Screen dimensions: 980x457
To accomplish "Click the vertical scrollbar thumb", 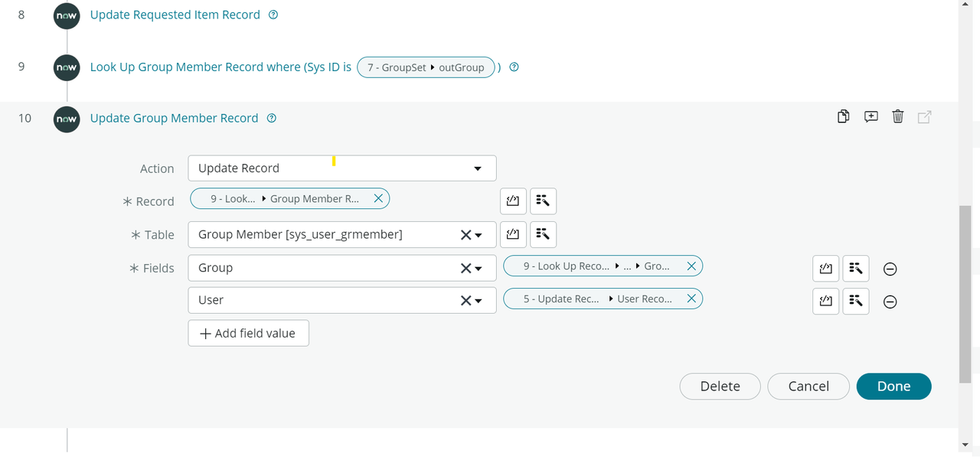I will [x=965, y=295].
